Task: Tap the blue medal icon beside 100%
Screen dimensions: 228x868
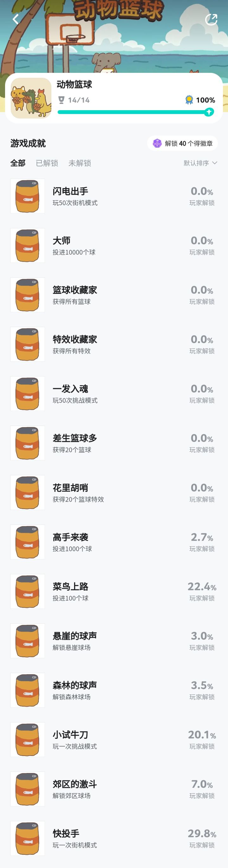Action: [x=189, y=100]
